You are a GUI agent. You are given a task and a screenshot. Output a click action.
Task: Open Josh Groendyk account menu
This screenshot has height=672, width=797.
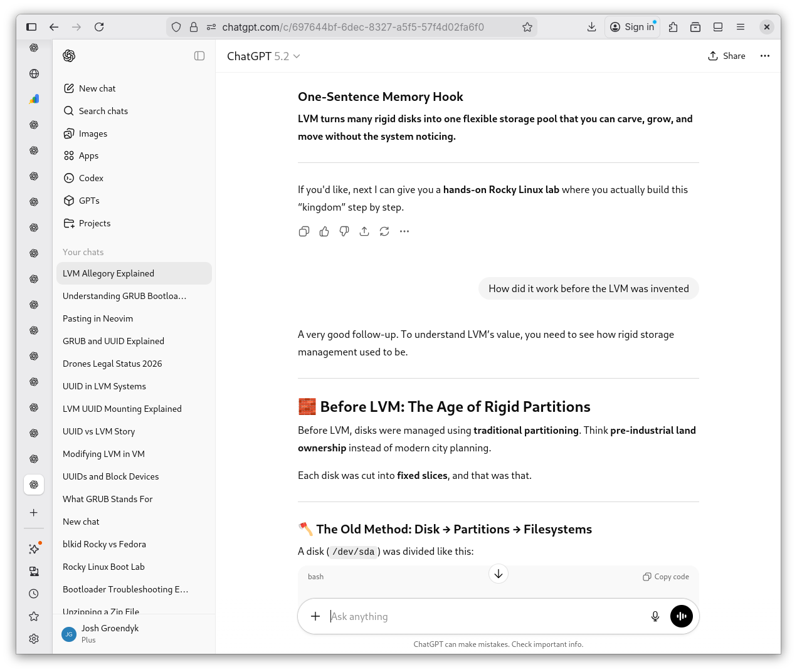pyautogui.click(x=110, y=633)
